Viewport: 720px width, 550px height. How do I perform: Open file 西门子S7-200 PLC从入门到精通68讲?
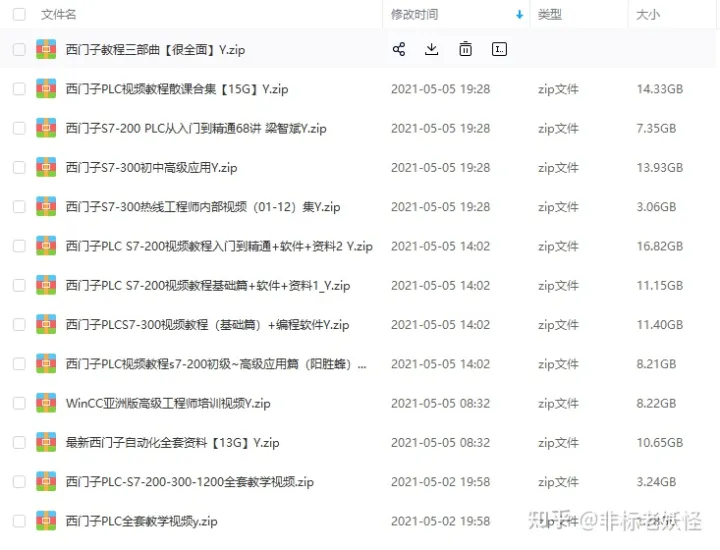(x=196, y=128)
